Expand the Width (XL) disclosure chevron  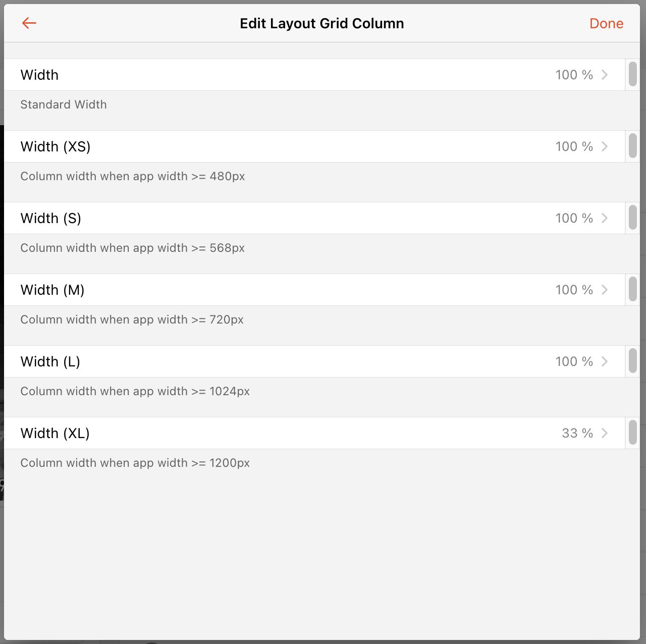(x=604, y=433)
